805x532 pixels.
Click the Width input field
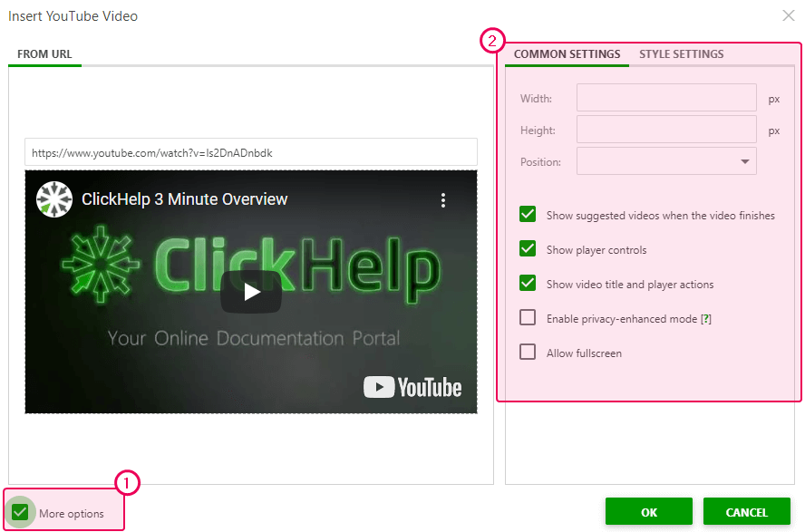pyautogui.click(x=666, y=97)
